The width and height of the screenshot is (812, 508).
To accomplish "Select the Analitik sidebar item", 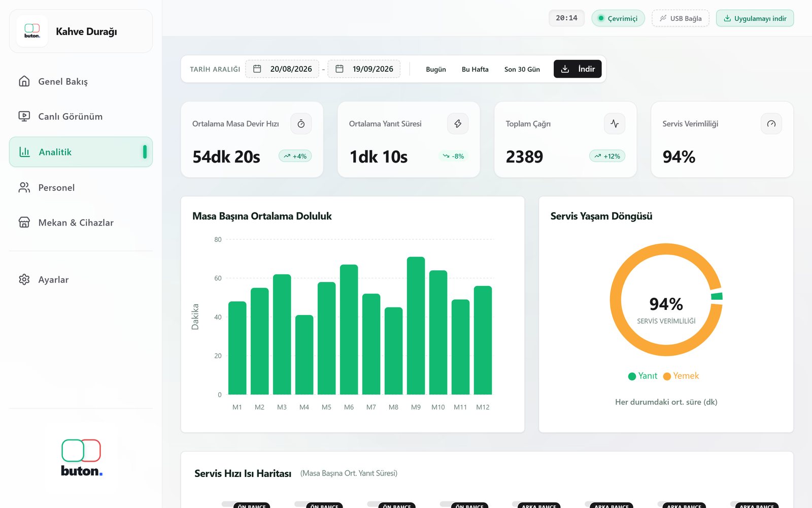I will click(81, 152).
